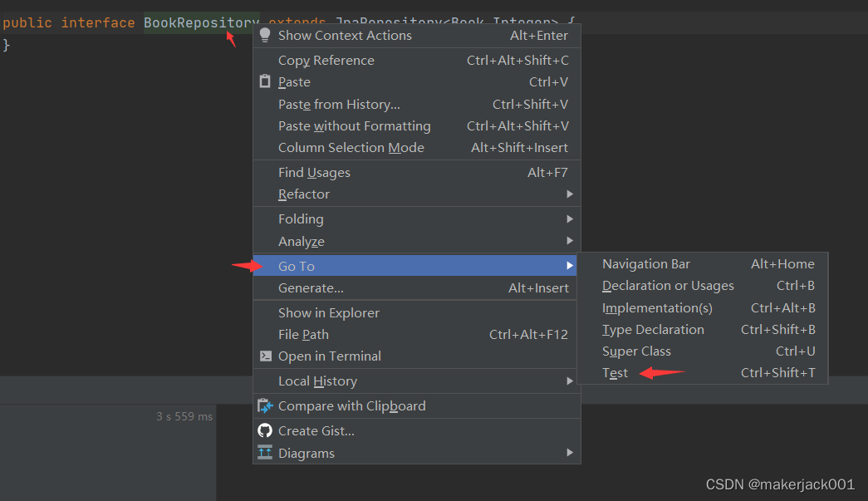The height and width of the screenshot is (501, 868).
Task: Click the lightbulb Show Context Actions icon
Action: [265, 35]
